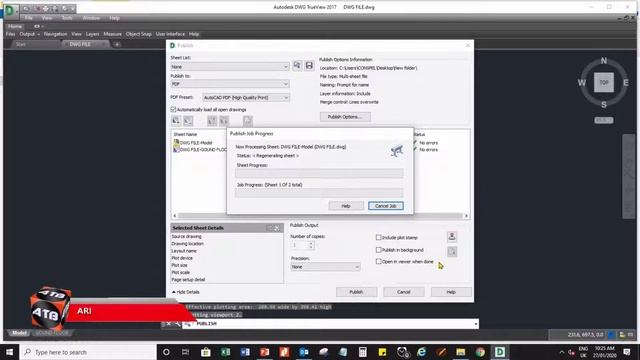The height and width of the screenshot is (360, 640).
Task: Click the Add Sheets icon in Publish dialog
Action: pos(176,121)
